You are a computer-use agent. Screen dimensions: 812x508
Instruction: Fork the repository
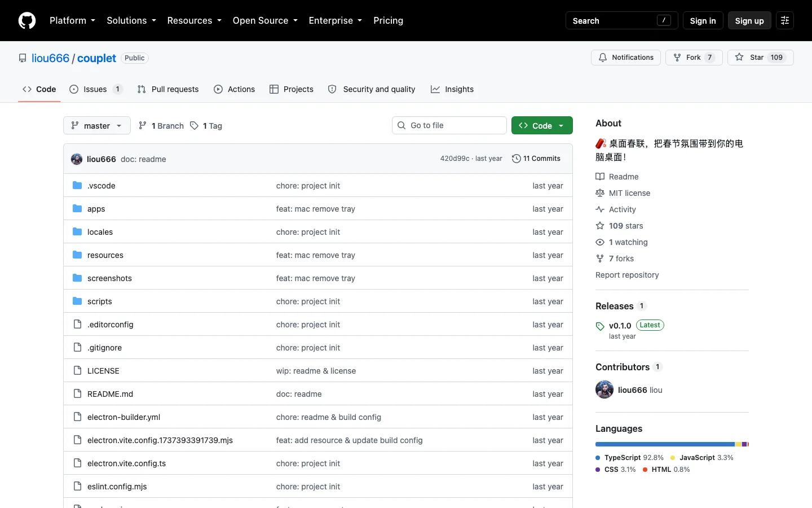click(694, 58)
